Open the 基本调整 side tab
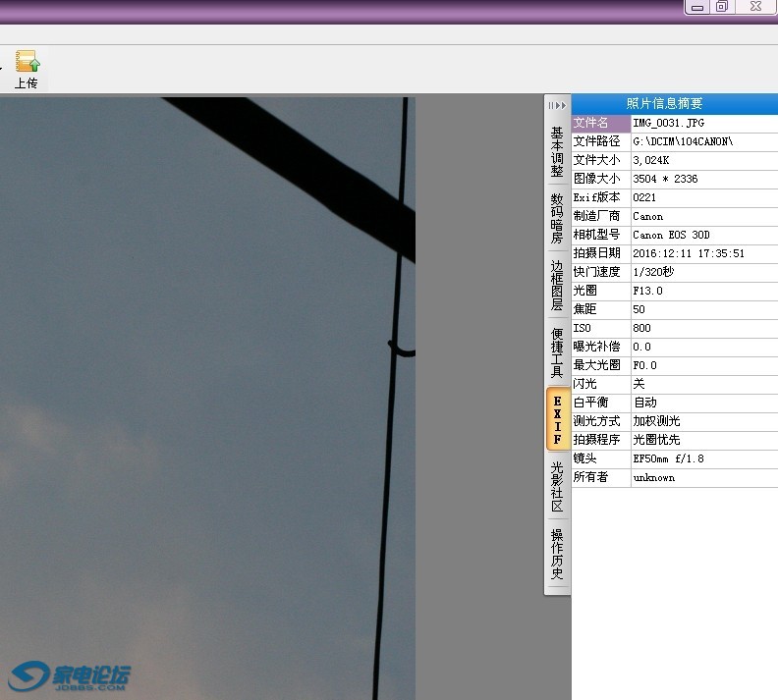Image resolution: width=778 pixels, height=700 pixels. pyautogui.click(x=557, y=152)
